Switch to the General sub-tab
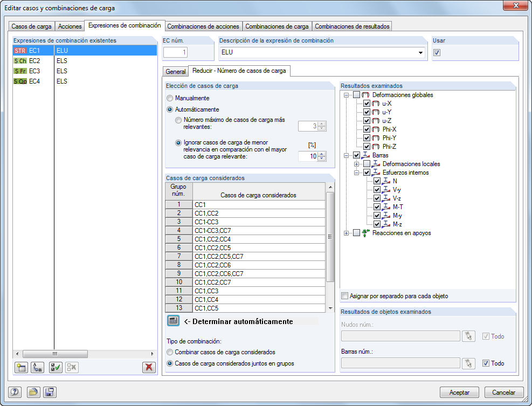Image resolution: width=532 pixels, height=406 pixels. pos(175,72)
